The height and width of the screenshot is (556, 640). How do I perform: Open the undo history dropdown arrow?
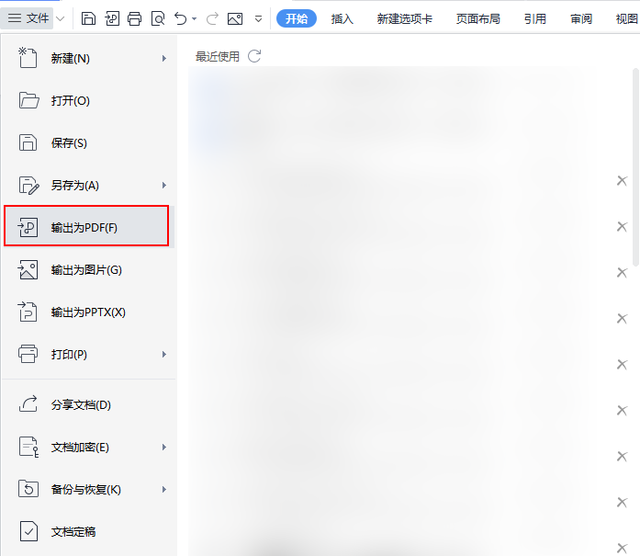[194, 19]
